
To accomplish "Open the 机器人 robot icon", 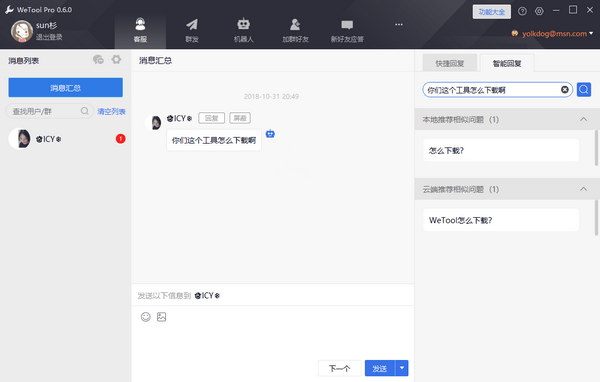I will click(243, 24).
